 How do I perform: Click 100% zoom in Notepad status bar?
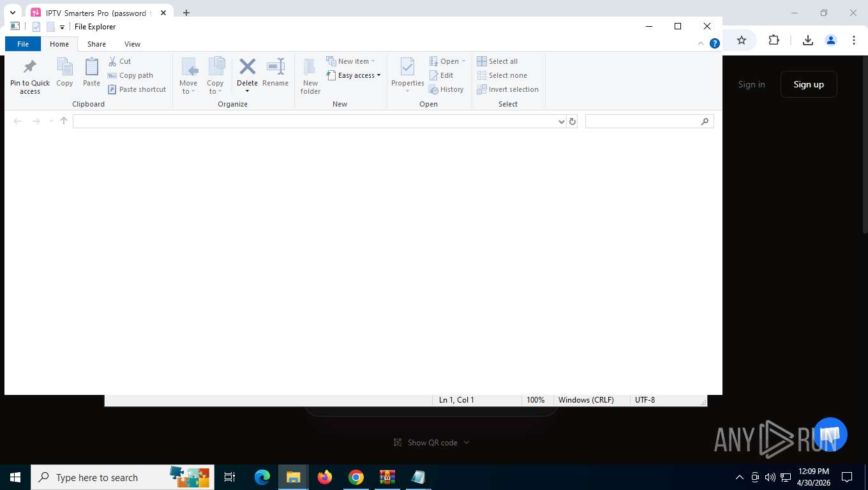[535, 400]
